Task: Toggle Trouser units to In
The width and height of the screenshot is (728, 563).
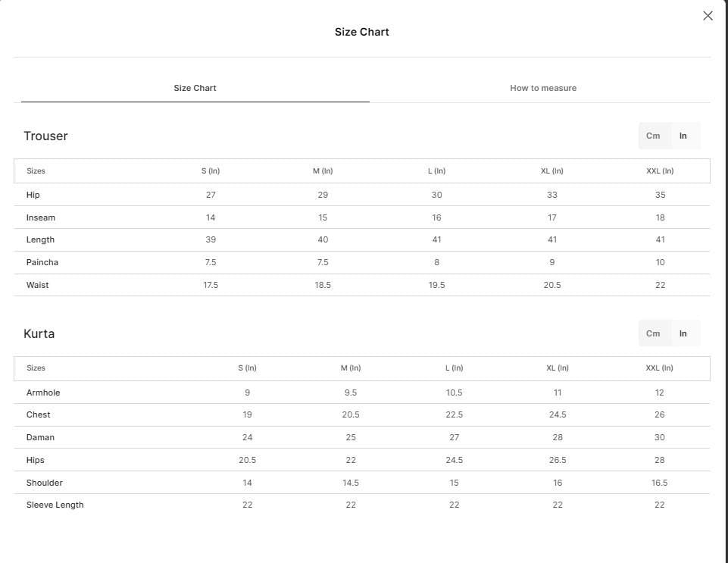Action: pyautogui.click(x=683, y=136)
